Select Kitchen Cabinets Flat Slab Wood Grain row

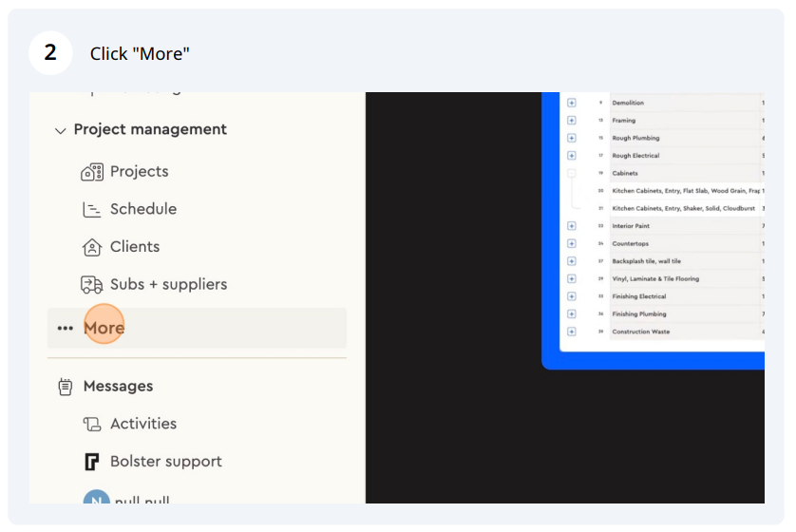point(686,191)
